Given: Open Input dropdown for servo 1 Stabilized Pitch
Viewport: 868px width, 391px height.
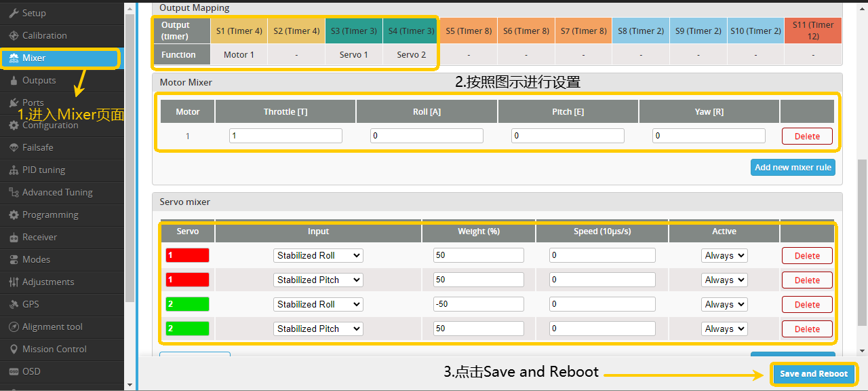Looking at the screenshot, I should (x=318, y=280).
